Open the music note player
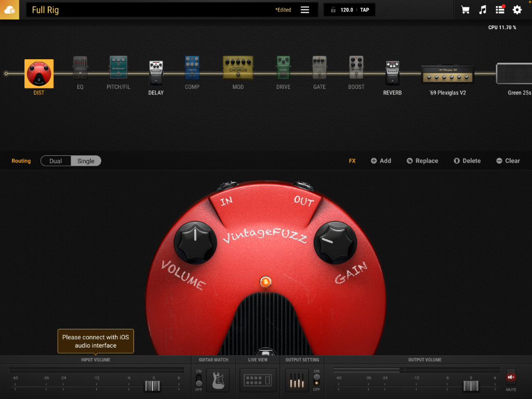Viewport: 532px width, 399px height. pos(483,10)
